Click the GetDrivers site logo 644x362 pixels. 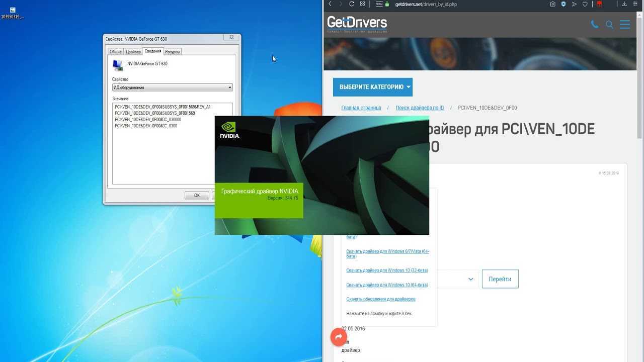[357, 24]
